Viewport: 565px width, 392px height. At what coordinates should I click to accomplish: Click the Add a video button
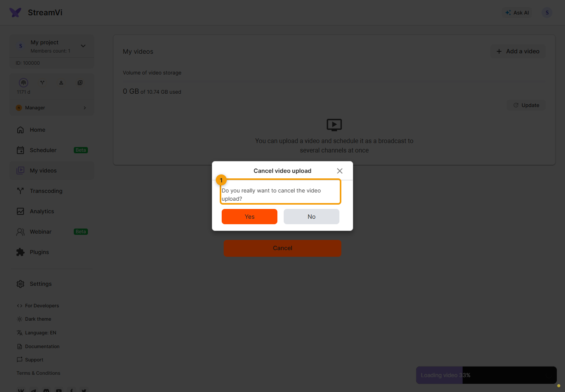pyautogui.click(x=518, y=51)
